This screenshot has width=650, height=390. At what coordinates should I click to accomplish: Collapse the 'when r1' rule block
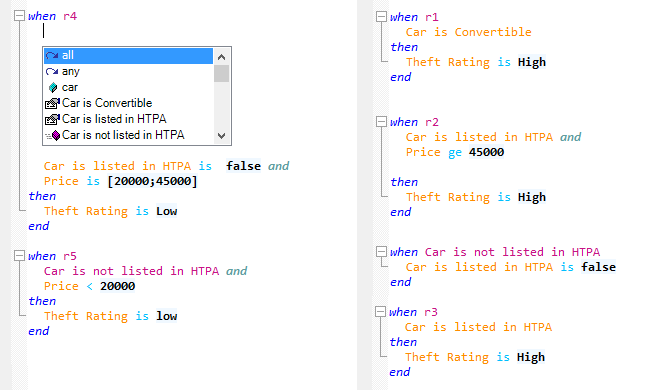click(381, 17)
